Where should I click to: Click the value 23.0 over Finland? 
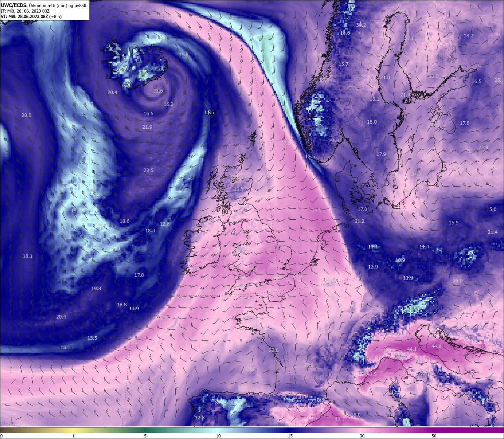coord(434,76)
